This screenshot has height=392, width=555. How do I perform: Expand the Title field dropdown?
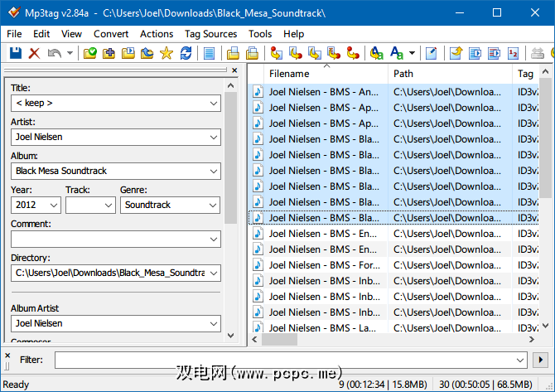pyautogui.click(x=214, y=104)
